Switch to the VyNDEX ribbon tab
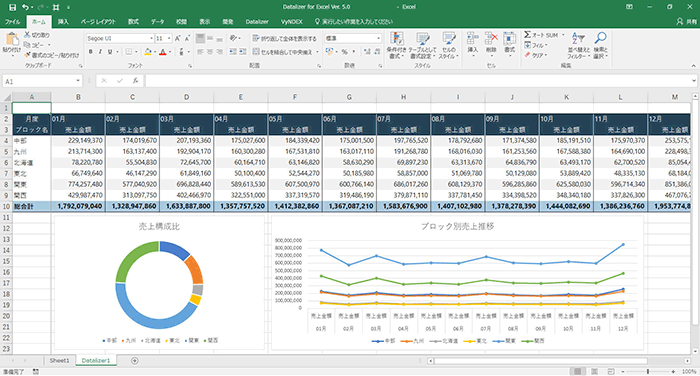Screen dimensions: 700x376 292,21
